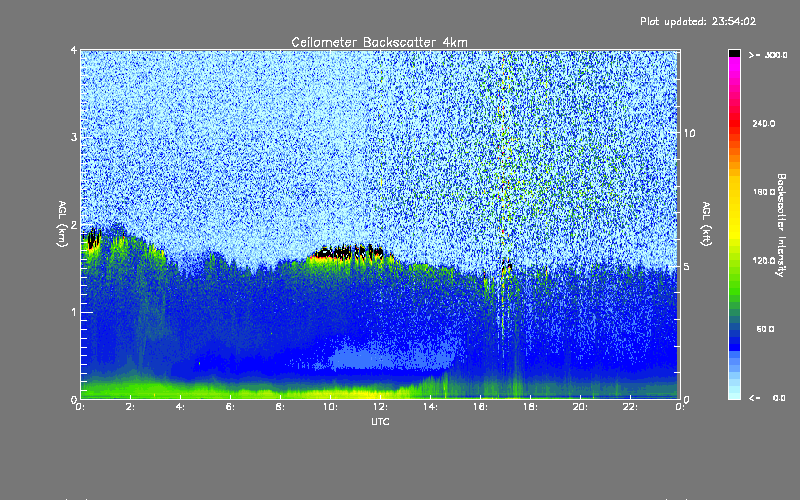
Task: Click the <= 0.0 colorbar minimum label
Action: 767,398
